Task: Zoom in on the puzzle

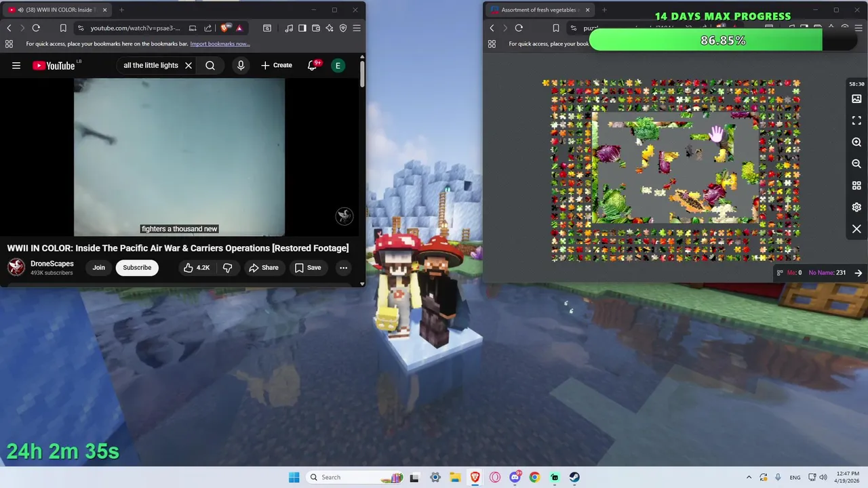Action: click(x=856, y=142)
